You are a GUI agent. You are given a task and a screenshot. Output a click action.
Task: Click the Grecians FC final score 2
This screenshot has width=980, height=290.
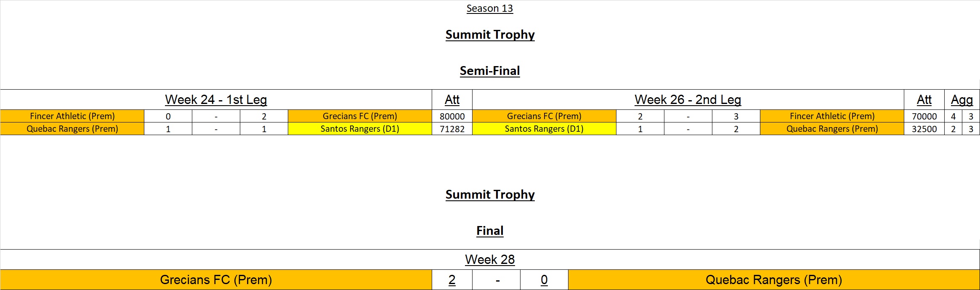tap(452, 280)
